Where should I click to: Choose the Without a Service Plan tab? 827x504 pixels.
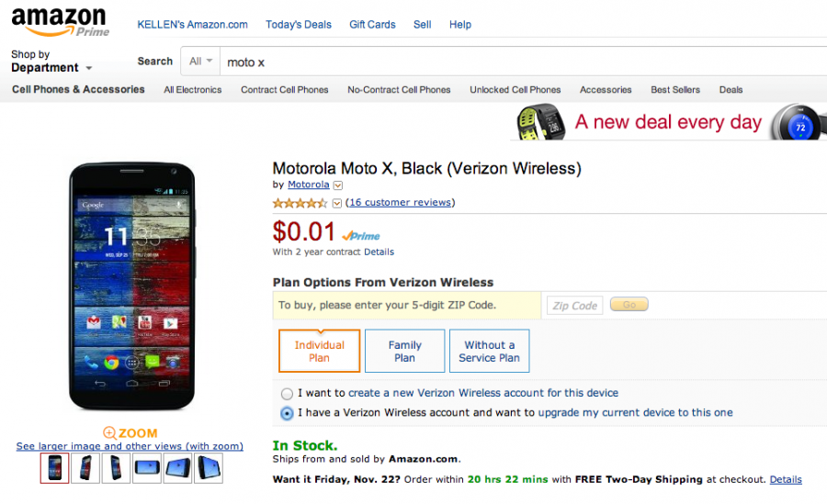point(489,352)
